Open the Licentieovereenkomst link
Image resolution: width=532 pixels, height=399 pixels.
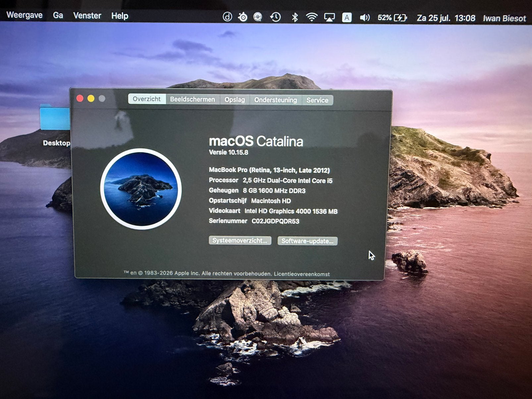pos(302,274)
